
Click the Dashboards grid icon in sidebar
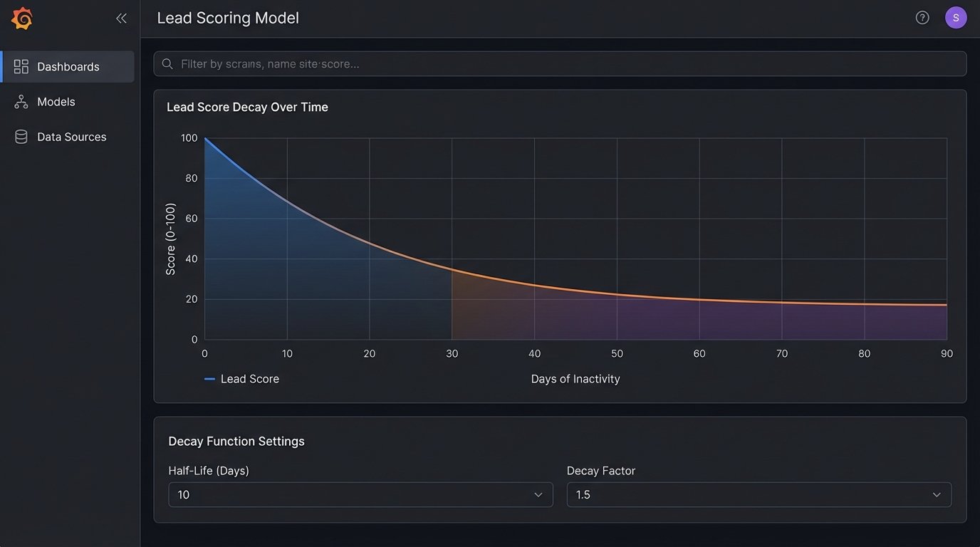21,66
